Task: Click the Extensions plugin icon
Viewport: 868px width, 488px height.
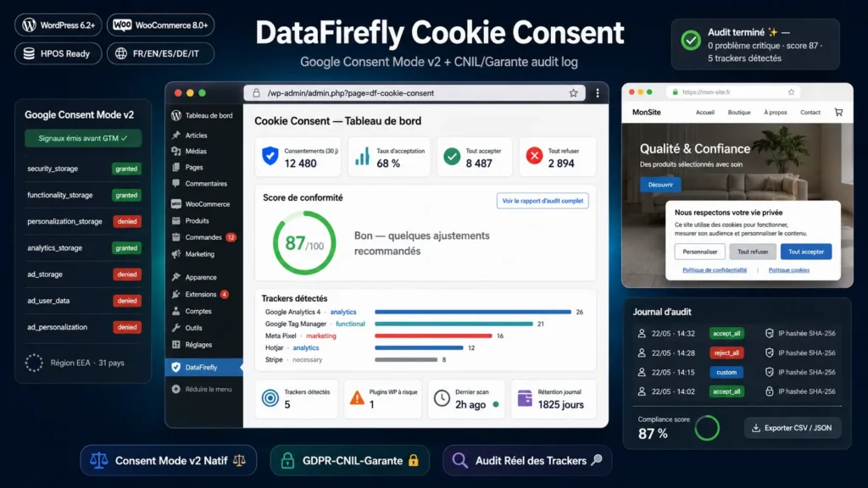Action: pos(176,294)
